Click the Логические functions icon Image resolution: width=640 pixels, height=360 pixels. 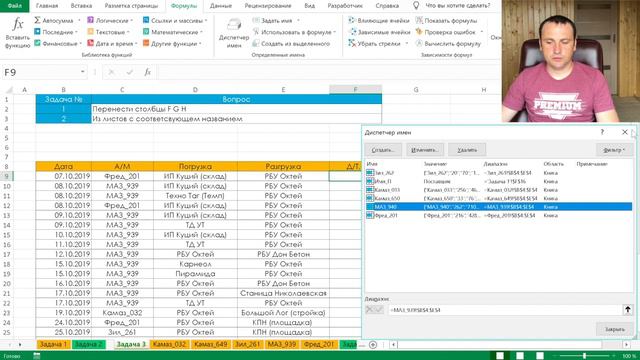91,20
